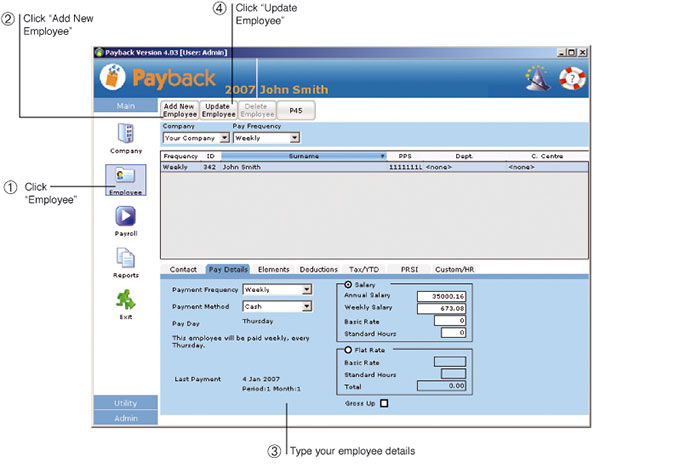Open the Tax/YTD tab
The height and width of the screenshot is (468, 680).
pyautogui.click(x=362, y=269)
